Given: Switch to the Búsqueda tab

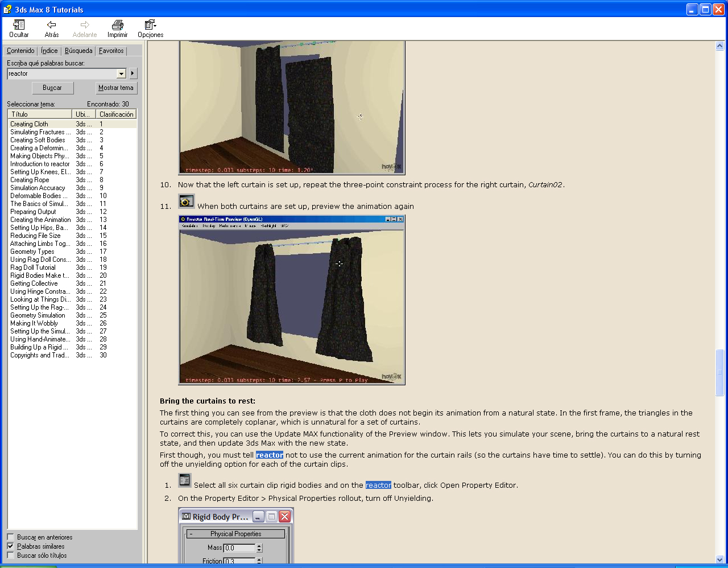Looking at the screenshot, I should (78, 51).
